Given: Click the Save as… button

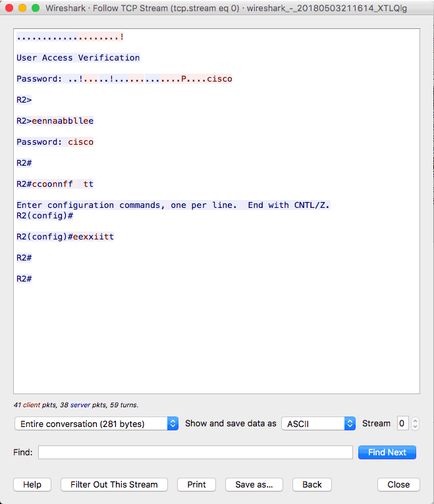Looking at the screenshot, I should [x=254, y=484].
